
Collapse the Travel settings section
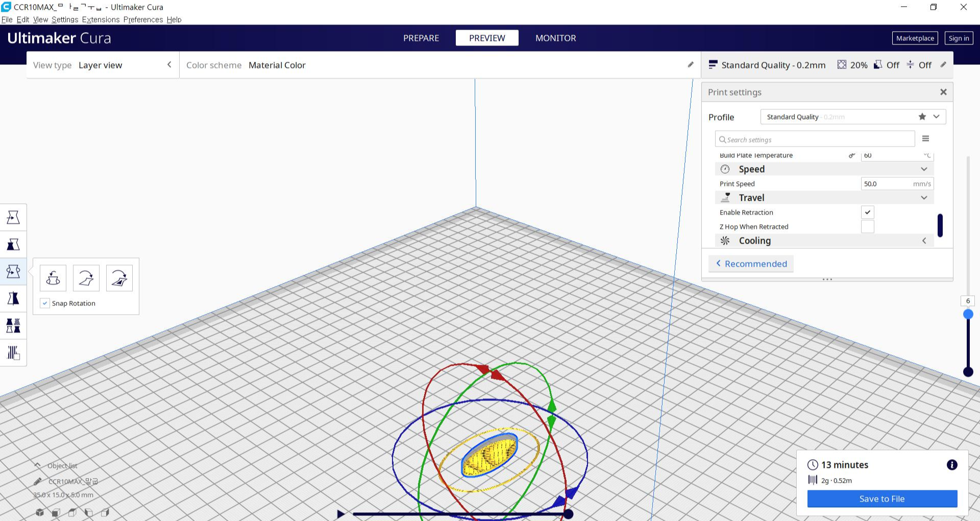824,198
